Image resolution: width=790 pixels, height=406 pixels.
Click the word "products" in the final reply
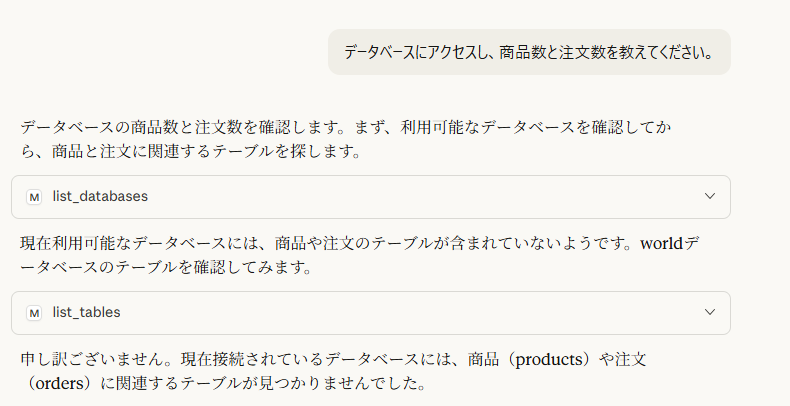point(545,359)
